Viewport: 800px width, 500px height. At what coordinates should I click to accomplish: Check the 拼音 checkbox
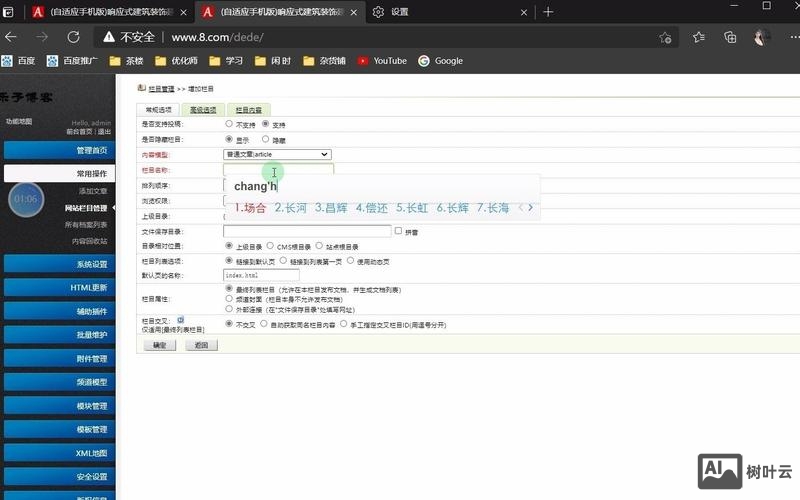[x=398, y=231]
